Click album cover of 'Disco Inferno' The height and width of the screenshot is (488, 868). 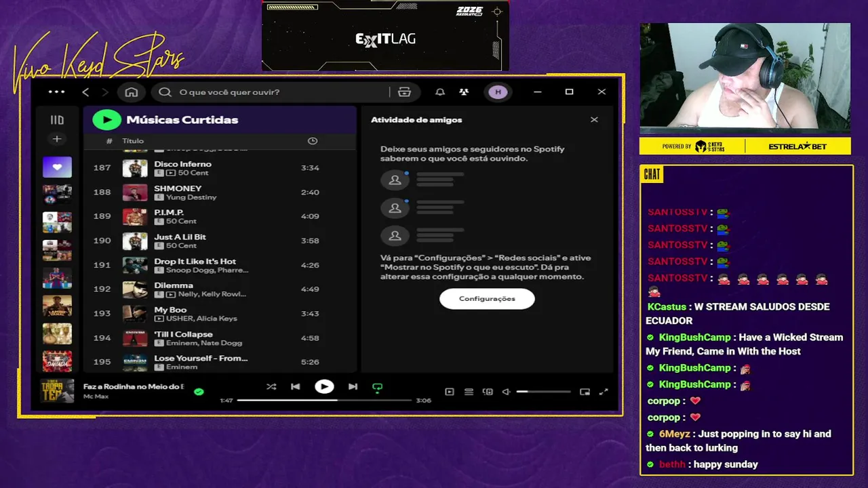click(x=135, y=168)
